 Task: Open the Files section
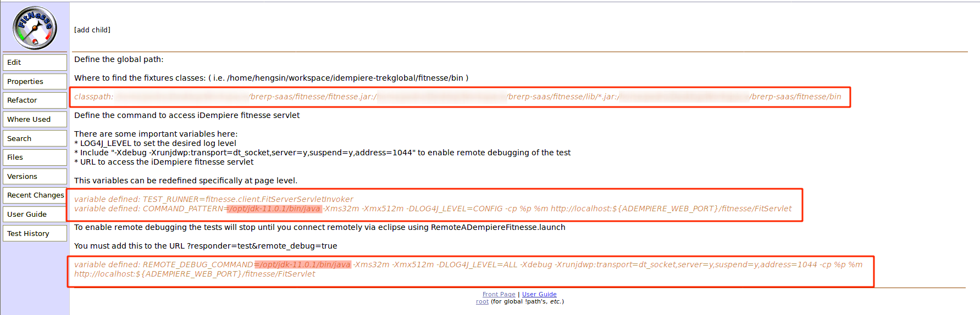pos(35,157)
